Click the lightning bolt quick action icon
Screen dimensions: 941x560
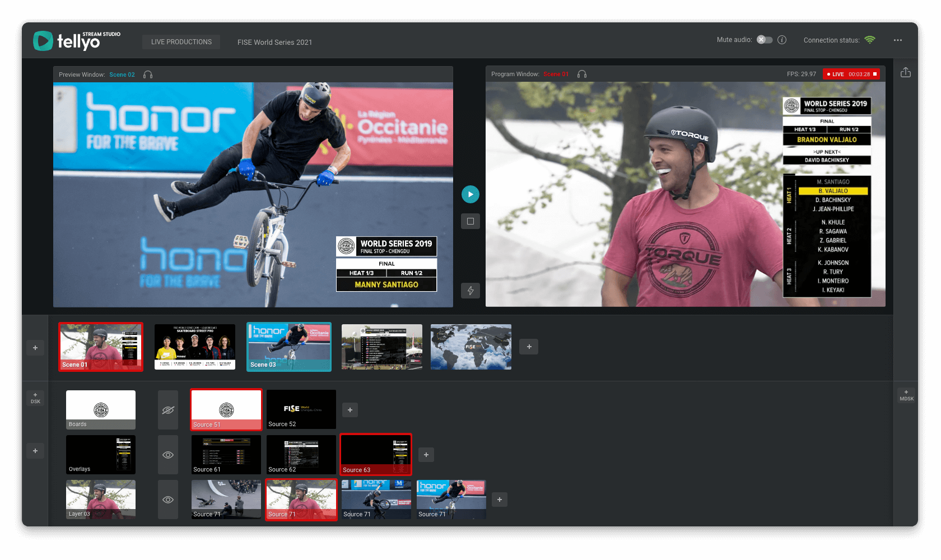click(470, 291)
